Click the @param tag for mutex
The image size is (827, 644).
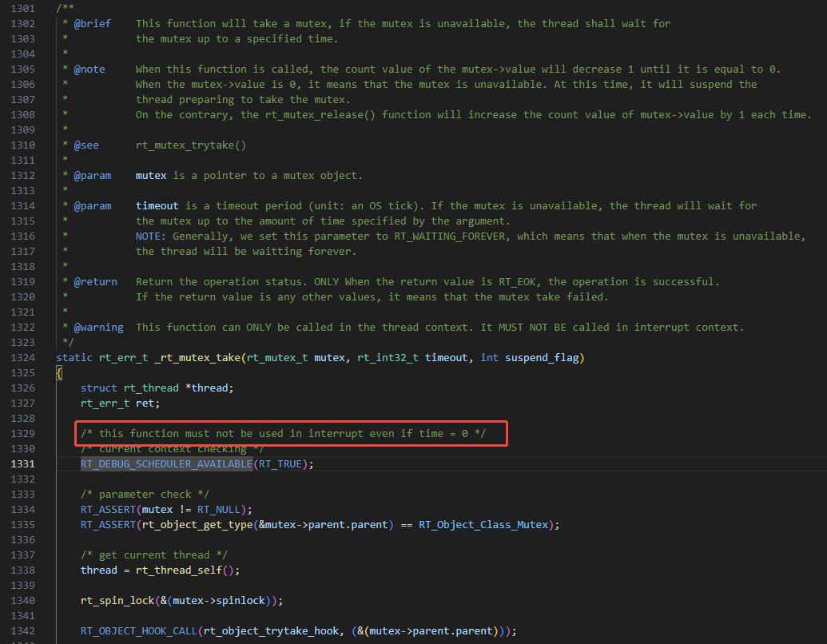pyautogui.click(x=93, y=176)
